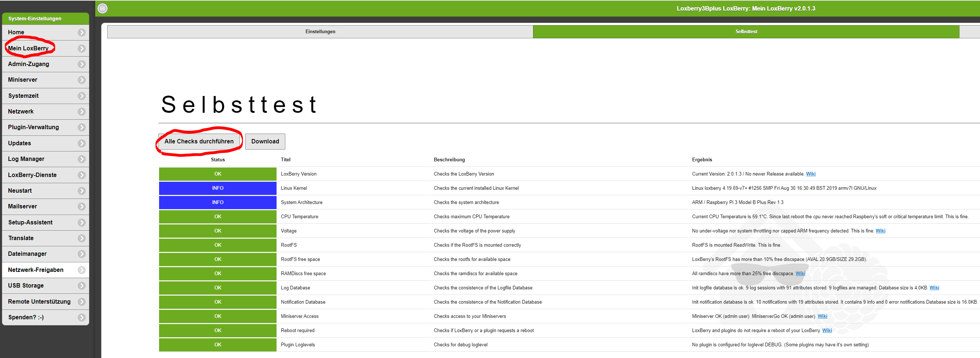Click the Titel column header

pyautogui.click(x=286, y=160)
